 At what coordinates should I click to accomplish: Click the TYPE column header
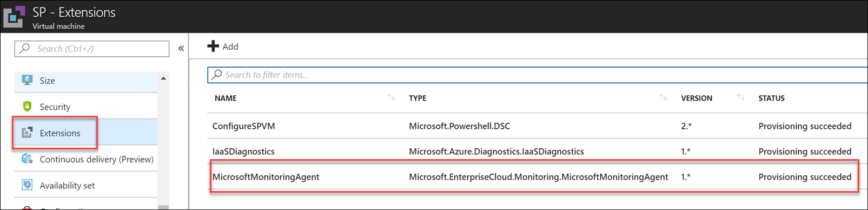[418, 98]
